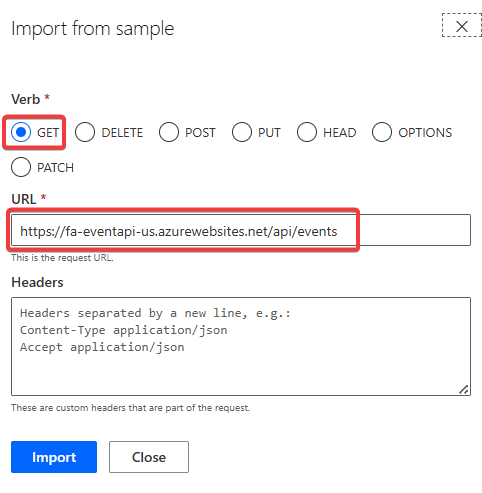Viewport: 482px width, 493px height.
Task: Click the request URL input field
Action: click(241, 230)
